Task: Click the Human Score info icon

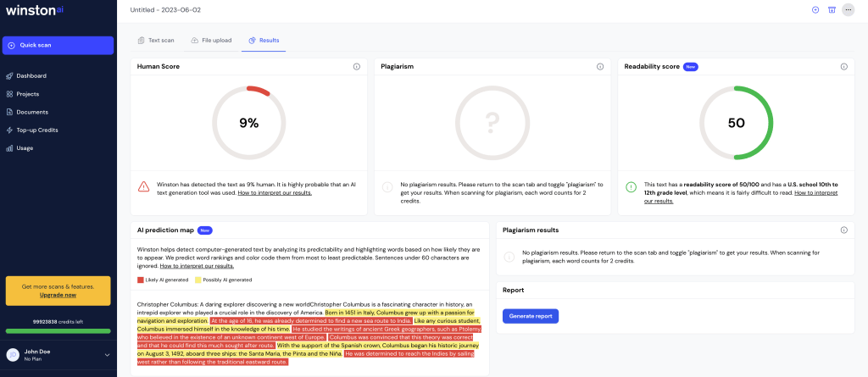Action: point(357,66)
